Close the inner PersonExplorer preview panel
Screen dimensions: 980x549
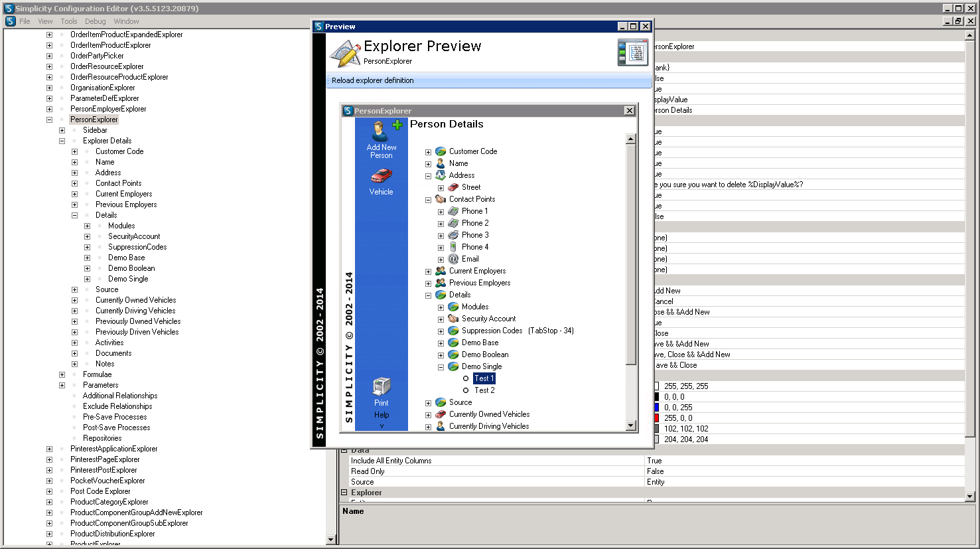pos(629,111)
